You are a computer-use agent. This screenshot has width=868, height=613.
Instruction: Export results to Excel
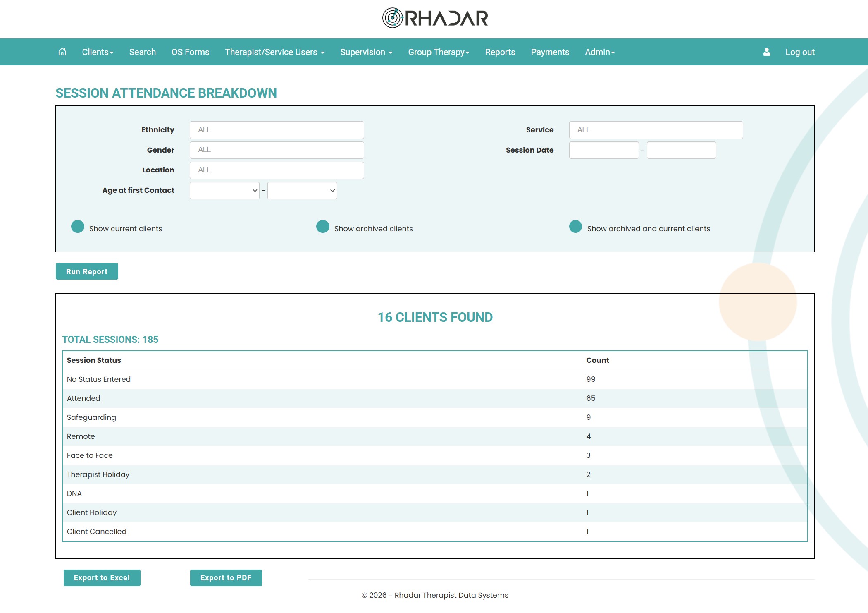click(x=102, y=578)
